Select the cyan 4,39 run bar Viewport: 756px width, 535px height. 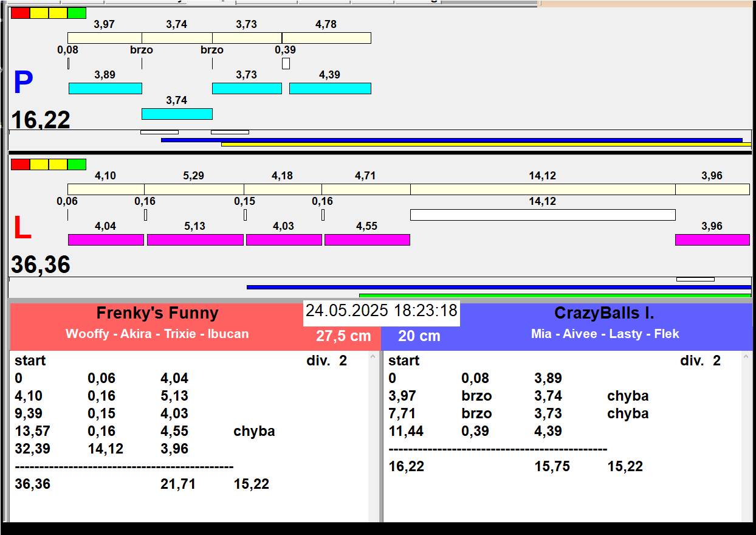330,88
